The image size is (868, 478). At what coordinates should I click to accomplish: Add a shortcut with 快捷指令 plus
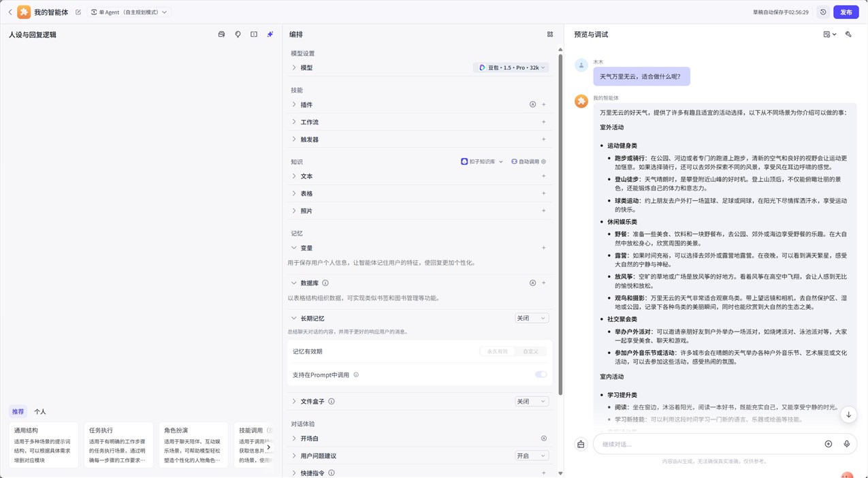point(544,473)
